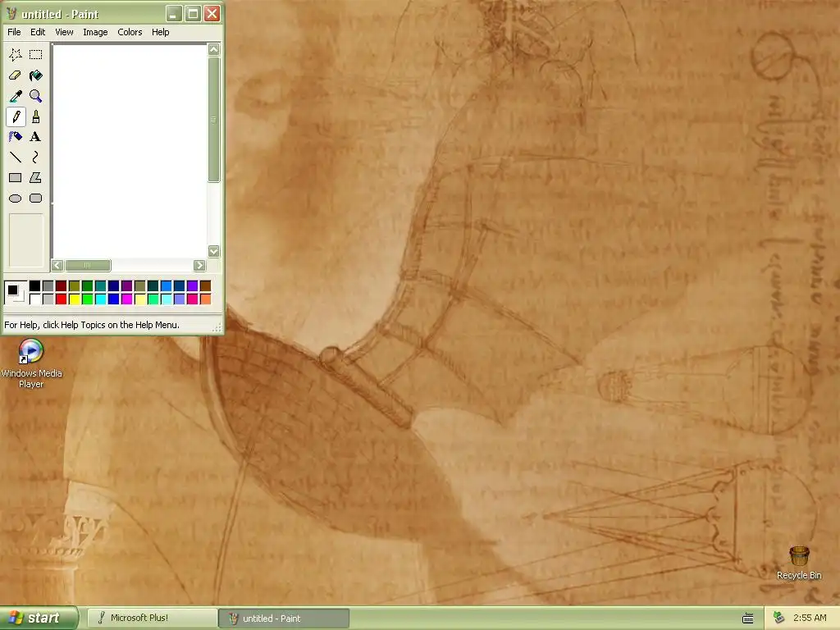Select the straight Line tool
Viewport: 840px width, 630px height.
coord(16,157)
